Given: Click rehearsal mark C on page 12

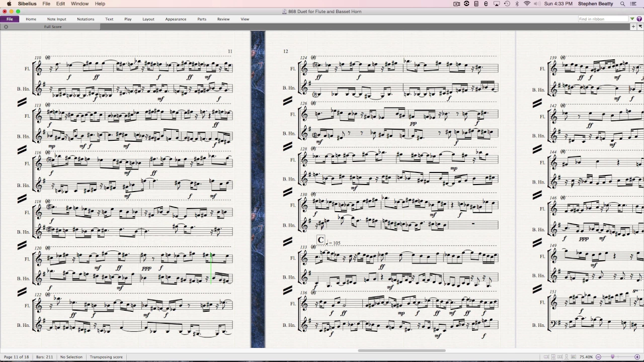Looking at the screenshot, I should 320,240.
